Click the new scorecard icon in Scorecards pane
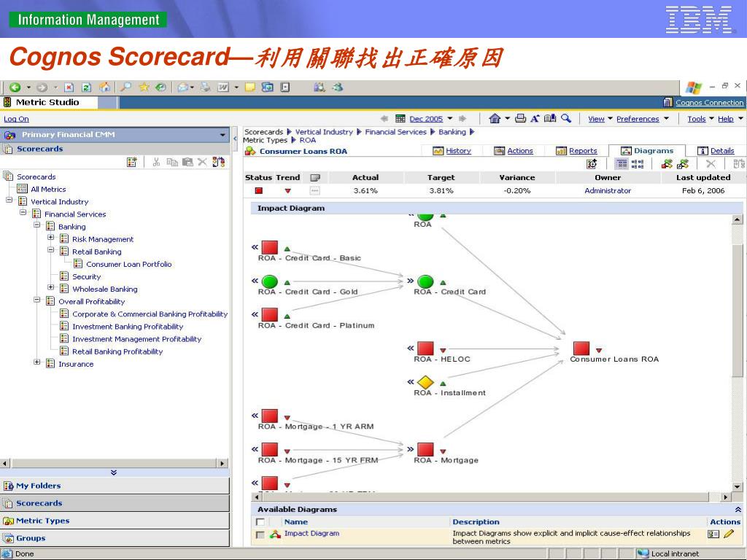 (x=132, y=162)
